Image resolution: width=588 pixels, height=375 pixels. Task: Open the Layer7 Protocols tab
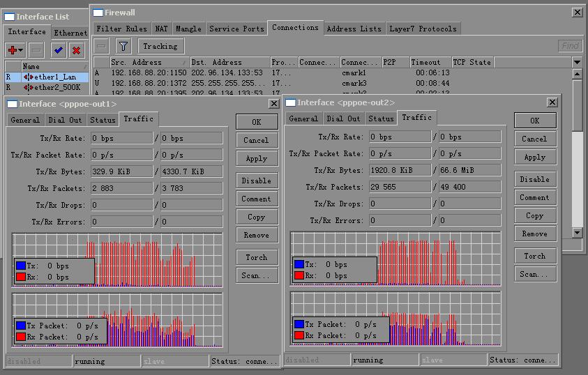[423, 29]
